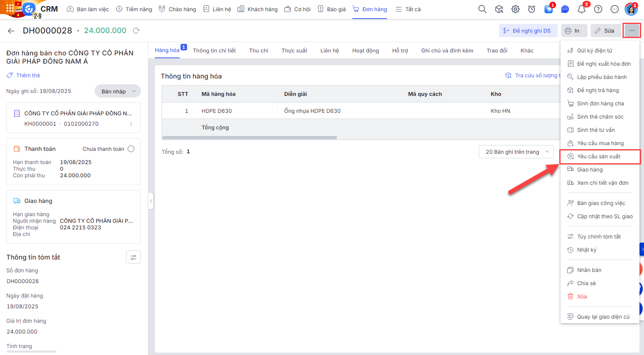The height and width of the screenshot is (355, 644).
Task: Open the notifications bell icon
Action: 581,9
